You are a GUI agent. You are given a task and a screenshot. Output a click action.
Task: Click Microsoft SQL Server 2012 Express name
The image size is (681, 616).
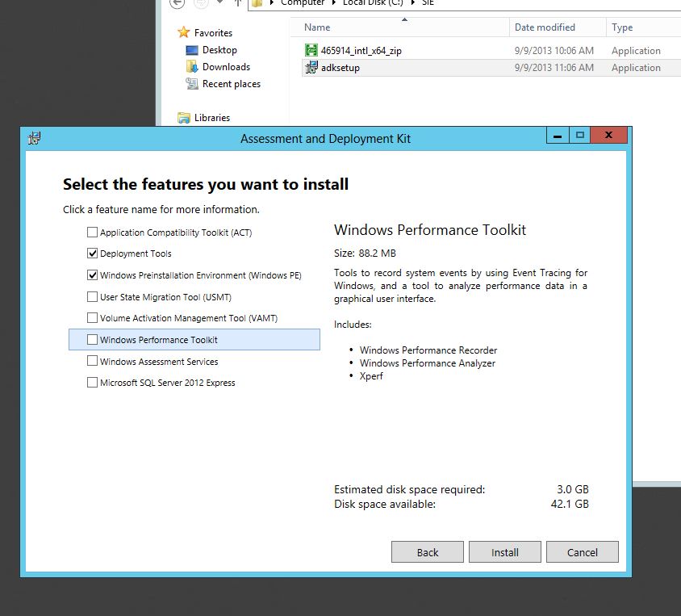167,383
